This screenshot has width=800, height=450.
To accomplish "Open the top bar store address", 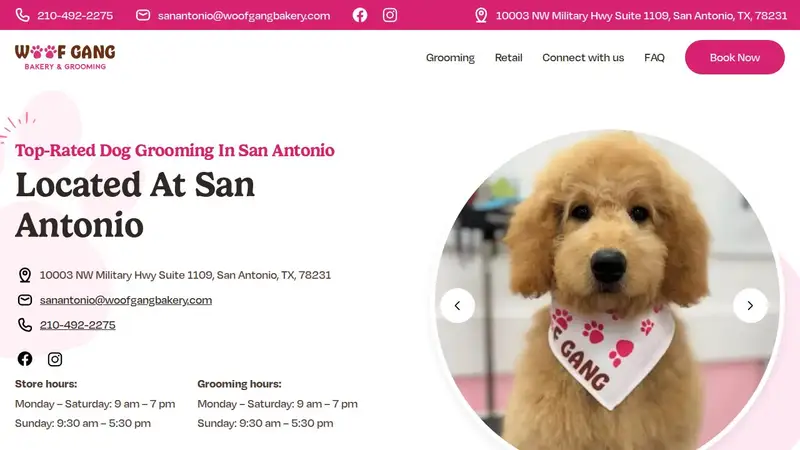I will point(641,16).
